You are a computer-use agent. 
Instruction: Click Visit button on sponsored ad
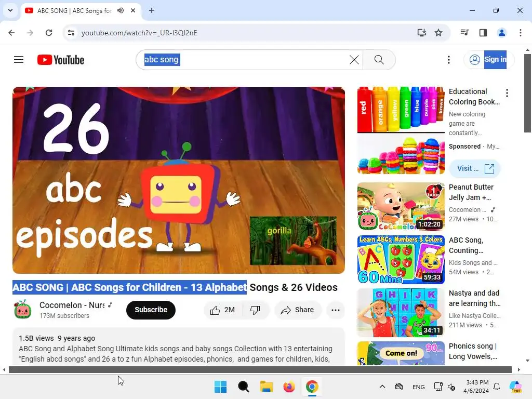coord(475,169)
